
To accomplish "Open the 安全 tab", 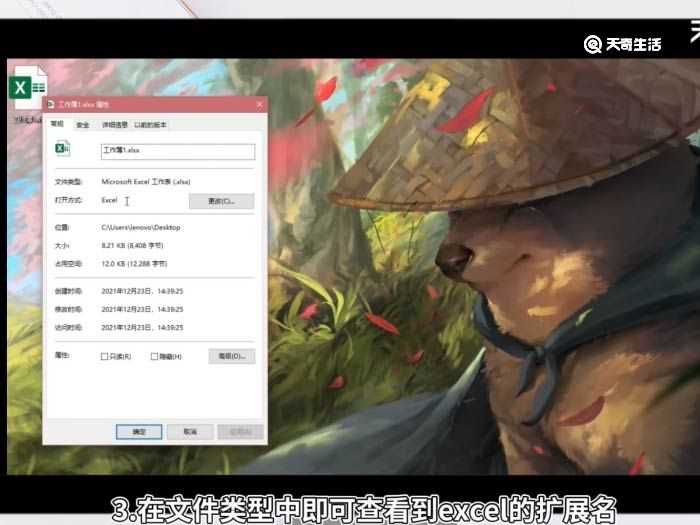I will (x=83, y=125).
